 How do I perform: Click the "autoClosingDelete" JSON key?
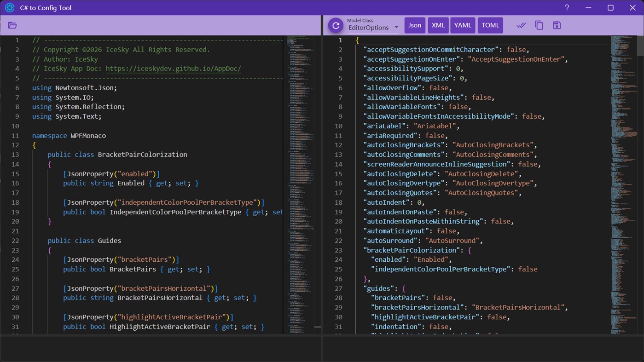[x=400, y=174]
